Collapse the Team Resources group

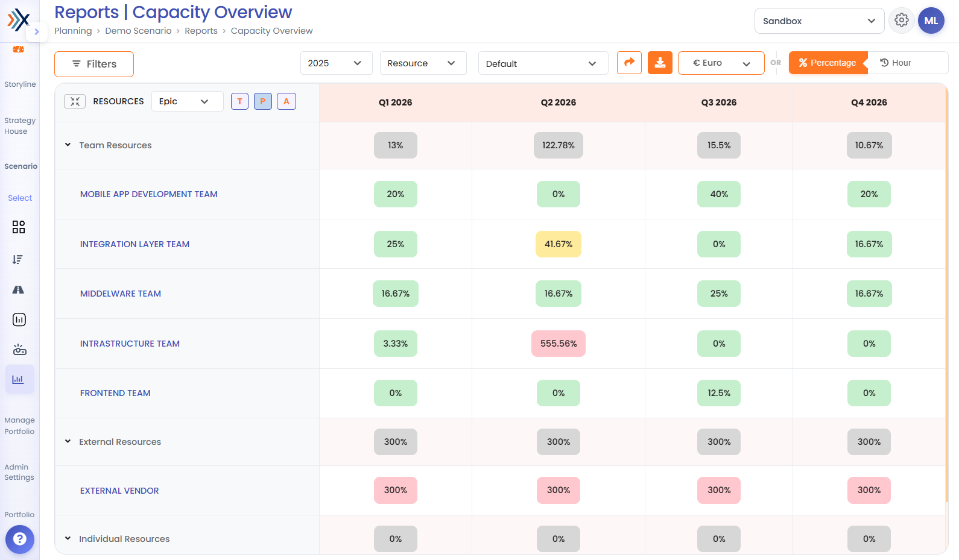[68, 145]
